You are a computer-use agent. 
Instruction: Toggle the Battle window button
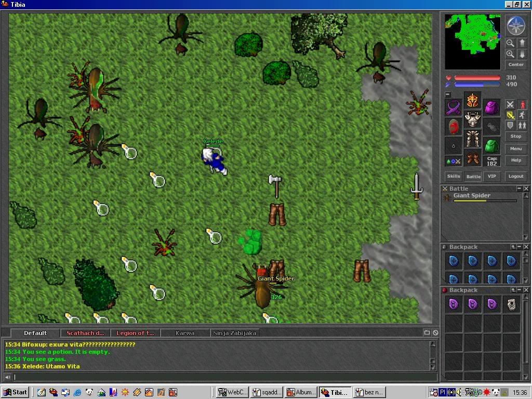tap(473, 176)
